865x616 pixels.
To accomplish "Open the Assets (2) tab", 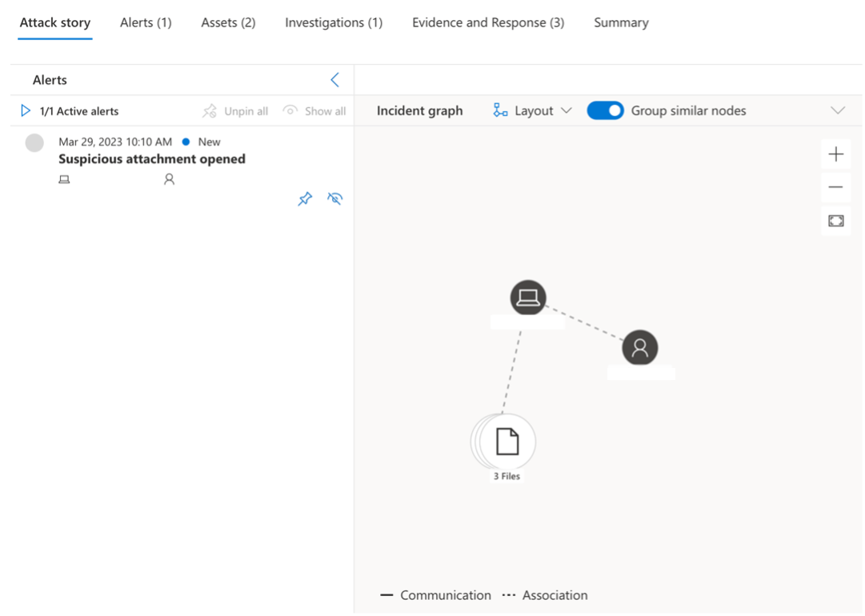I will pos(228,22).
